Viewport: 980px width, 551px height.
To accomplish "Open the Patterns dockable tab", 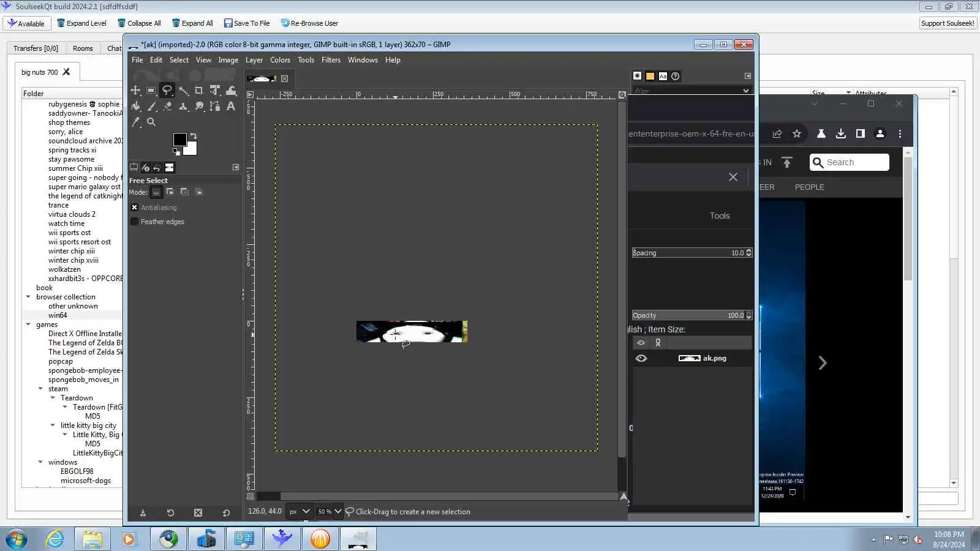I will [650, 76].
